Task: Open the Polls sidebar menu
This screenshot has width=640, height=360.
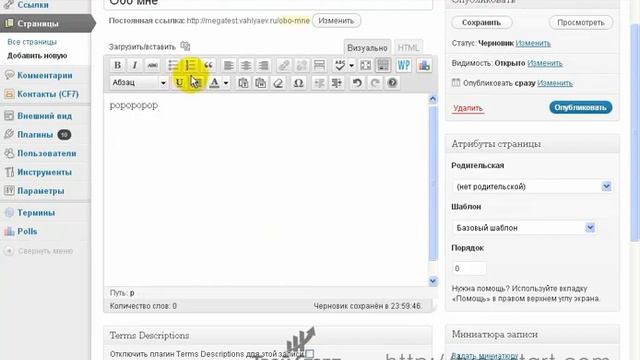Action: (x=45, y=231)
